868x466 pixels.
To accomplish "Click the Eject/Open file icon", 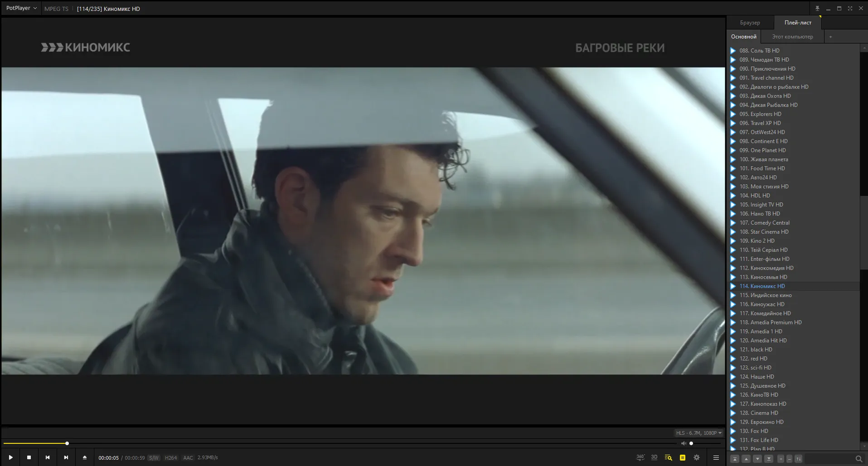I will pos(85,457).
